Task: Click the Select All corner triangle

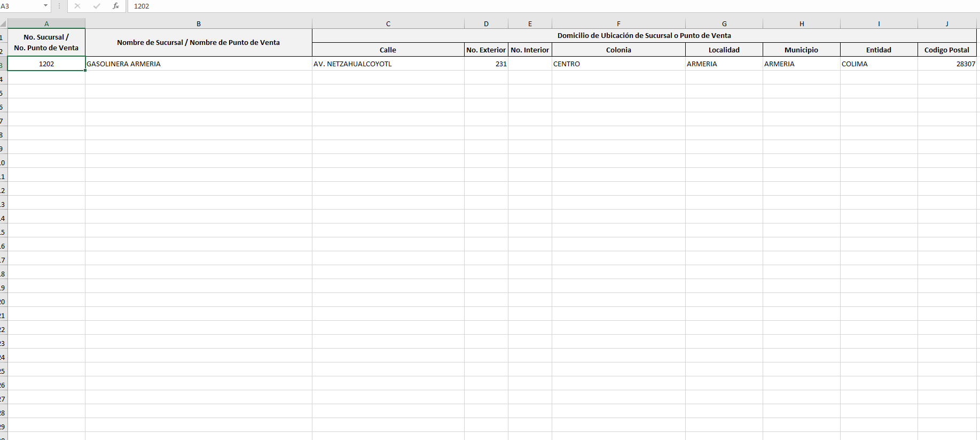Action: coord(3,24)
